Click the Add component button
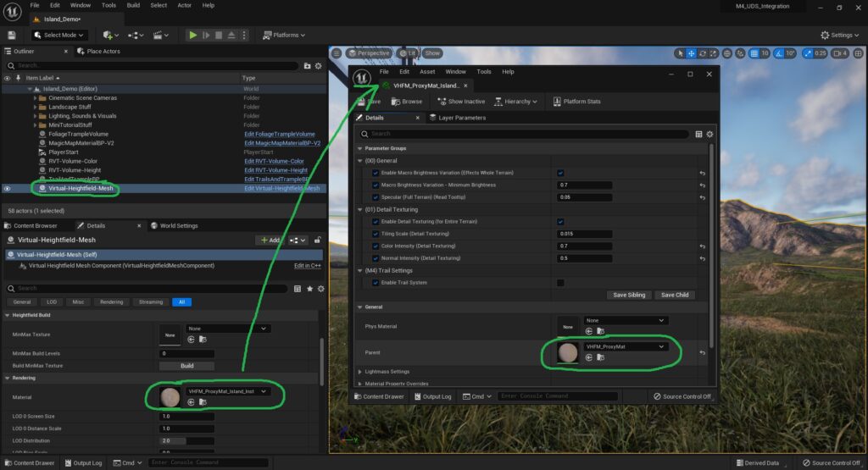868x470 pixels. pos(270,240)
